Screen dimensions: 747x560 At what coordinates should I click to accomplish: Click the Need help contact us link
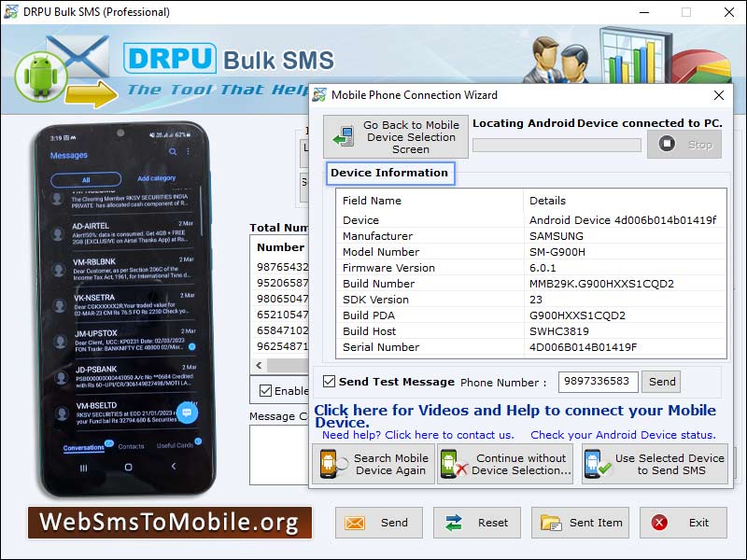417,435
